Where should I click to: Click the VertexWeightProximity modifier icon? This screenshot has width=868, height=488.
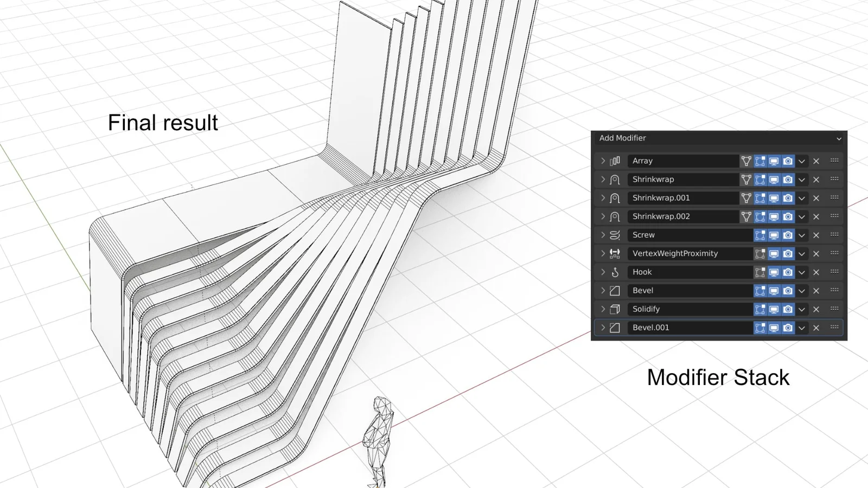pos(615,253)
